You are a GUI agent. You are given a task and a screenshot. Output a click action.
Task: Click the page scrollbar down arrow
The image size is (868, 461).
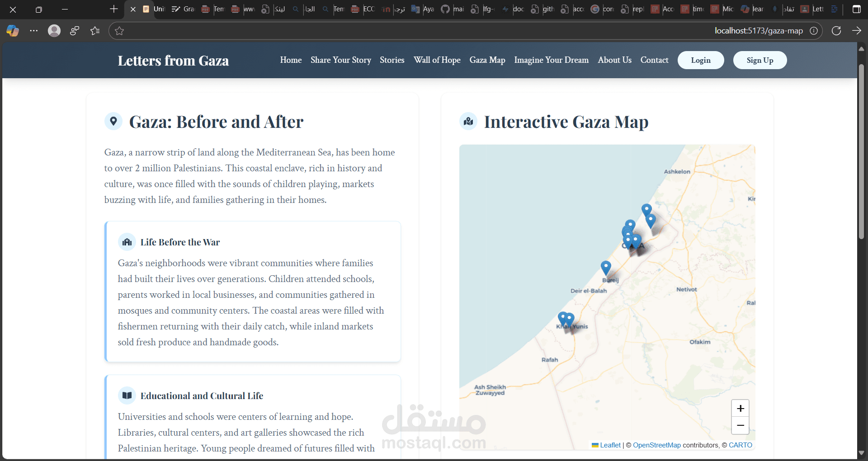862,453
